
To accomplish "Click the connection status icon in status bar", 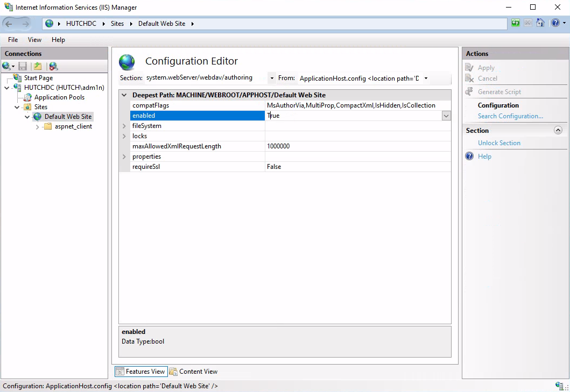I will 560,386.
